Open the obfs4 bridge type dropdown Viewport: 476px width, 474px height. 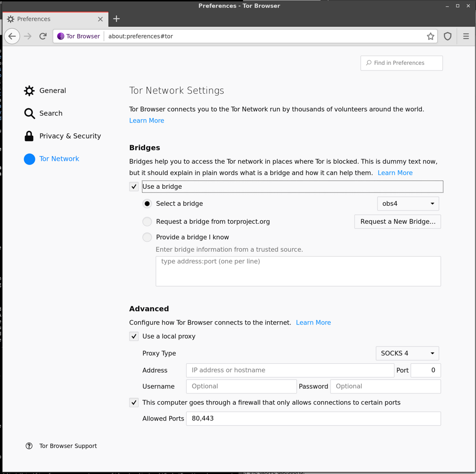coord(408,203)
